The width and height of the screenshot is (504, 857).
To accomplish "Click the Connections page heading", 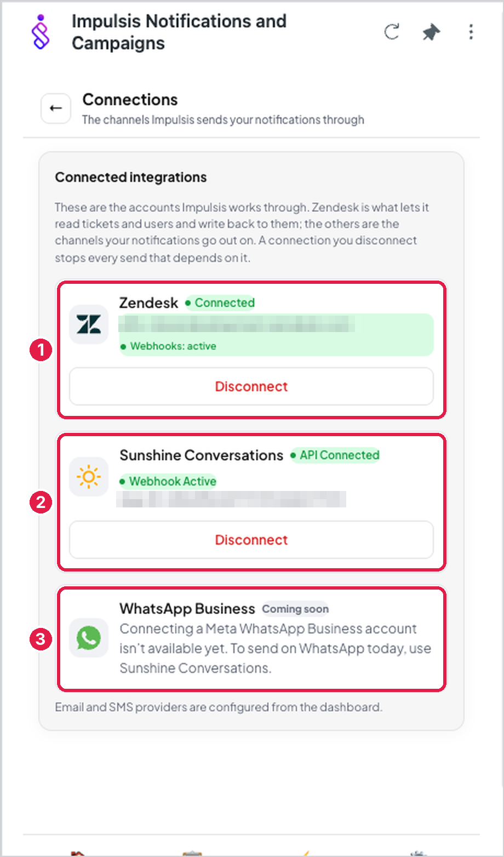I will (x=130, y=100).
